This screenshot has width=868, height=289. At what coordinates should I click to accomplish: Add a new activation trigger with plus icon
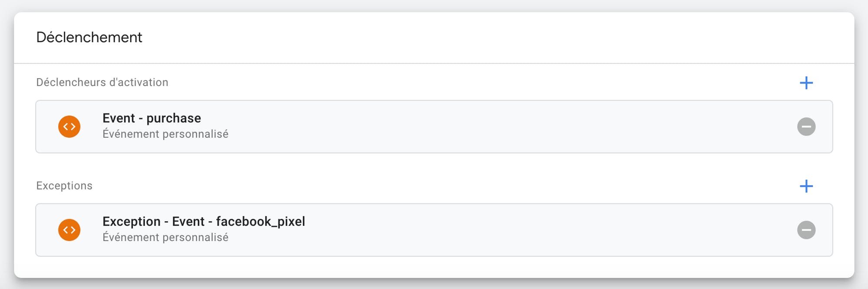tap(806, 83)
